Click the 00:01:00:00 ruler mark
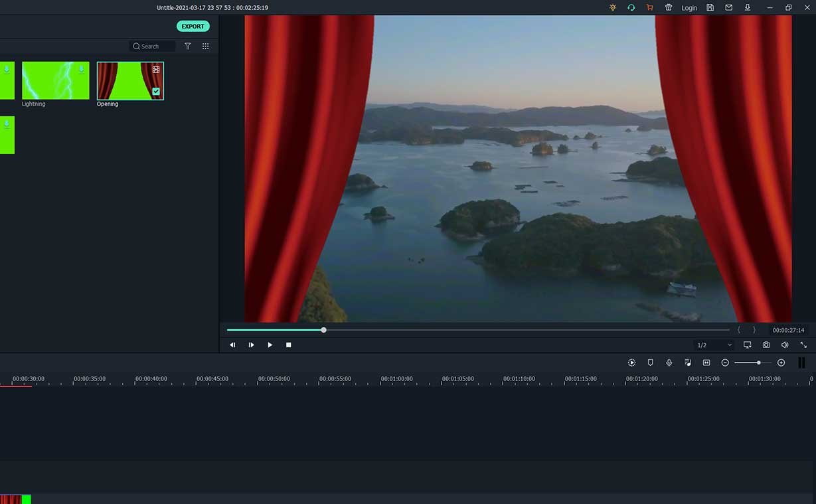The width and height of the screenshot is (816, 504). click(396, 379)
